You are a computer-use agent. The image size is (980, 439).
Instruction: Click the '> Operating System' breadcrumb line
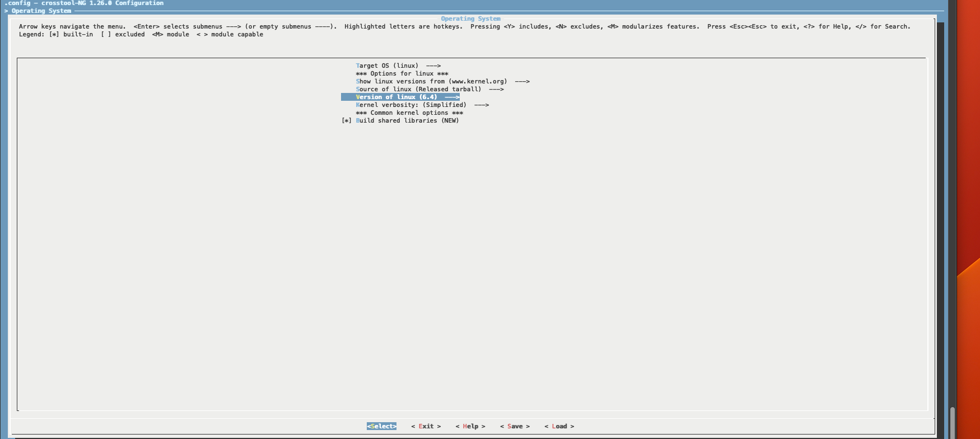38,11
